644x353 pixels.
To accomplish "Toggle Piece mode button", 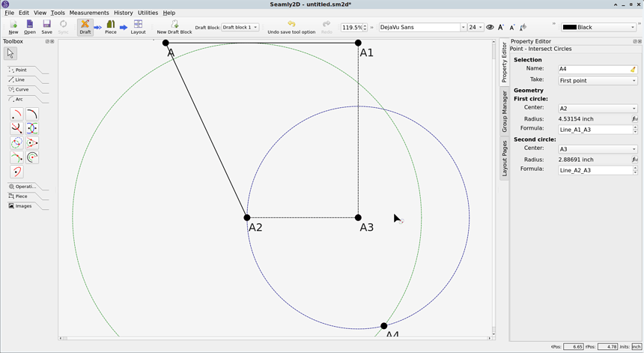I will pyautogui.click(x=110, y=25).
